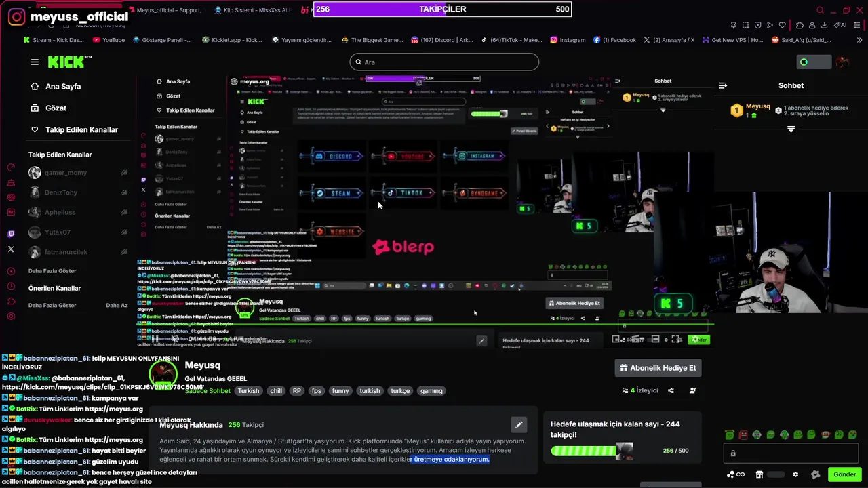This screenshot has width=868, height=488.
Task: Open the Kick hamburger menu
Action: pyautogui.click(x=35, y=62)
